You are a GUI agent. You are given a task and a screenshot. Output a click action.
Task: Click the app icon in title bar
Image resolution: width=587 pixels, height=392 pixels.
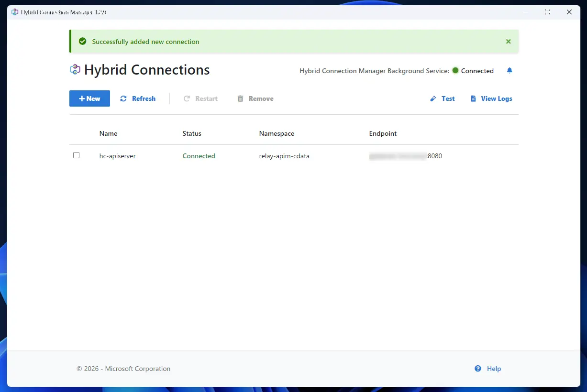click(15, 12)
